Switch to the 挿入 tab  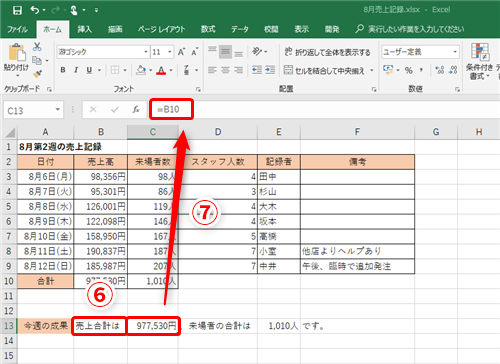(x=85, y=29)
